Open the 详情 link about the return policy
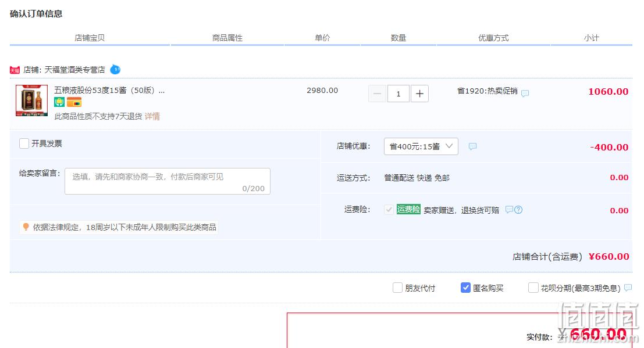 (152, 117)
